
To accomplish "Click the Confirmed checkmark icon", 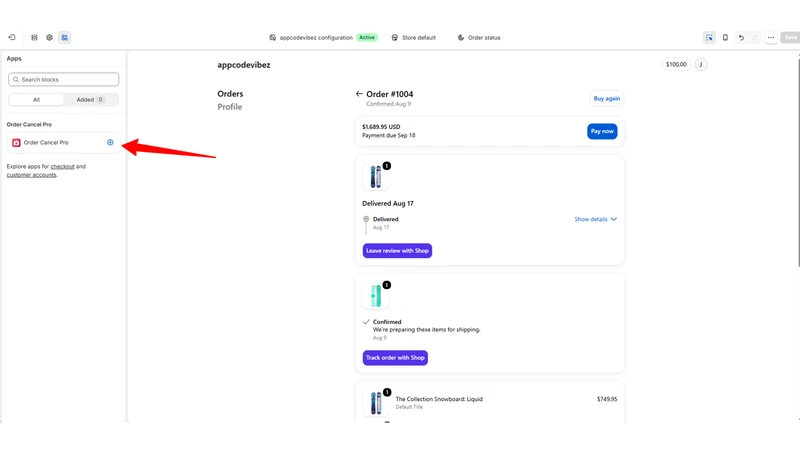I will click(366, 322).
